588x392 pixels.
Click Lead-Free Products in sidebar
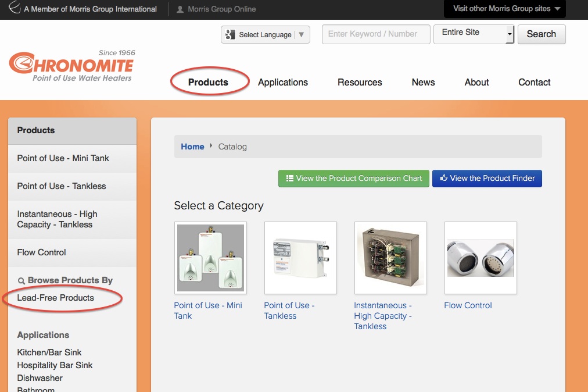pos(56,298)
